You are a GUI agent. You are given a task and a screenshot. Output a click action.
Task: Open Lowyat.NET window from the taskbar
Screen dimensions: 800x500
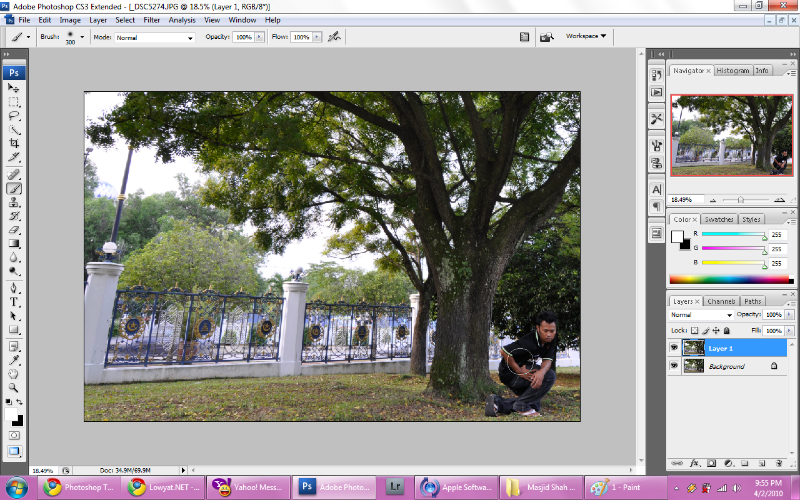click(164, 488)
